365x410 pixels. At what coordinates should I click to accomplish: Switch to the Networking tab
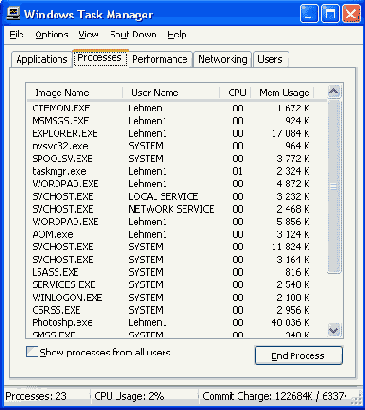[x=223, y=60]
